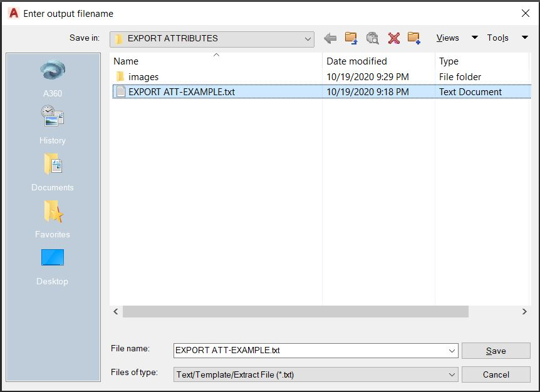Open the Files of type dropdown
The width and height of the screenshot is (540, 392).
click(316, 374)
